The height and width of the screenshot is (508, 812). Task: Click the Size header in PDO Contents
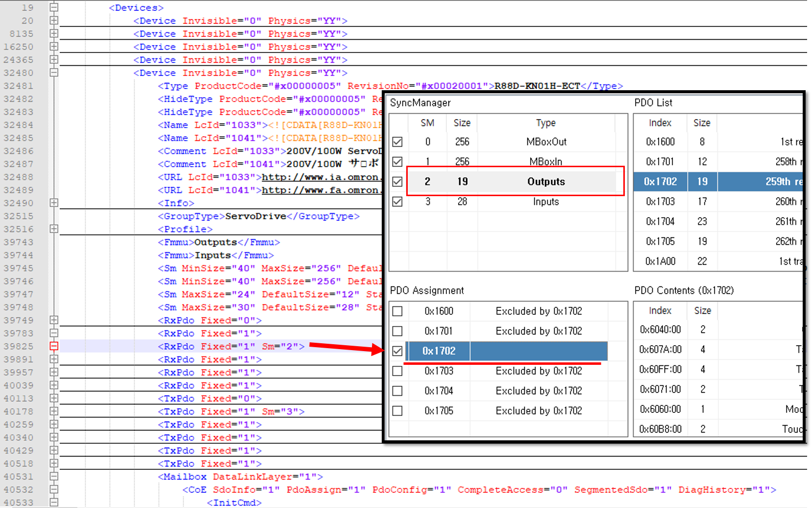pos(702,310)
